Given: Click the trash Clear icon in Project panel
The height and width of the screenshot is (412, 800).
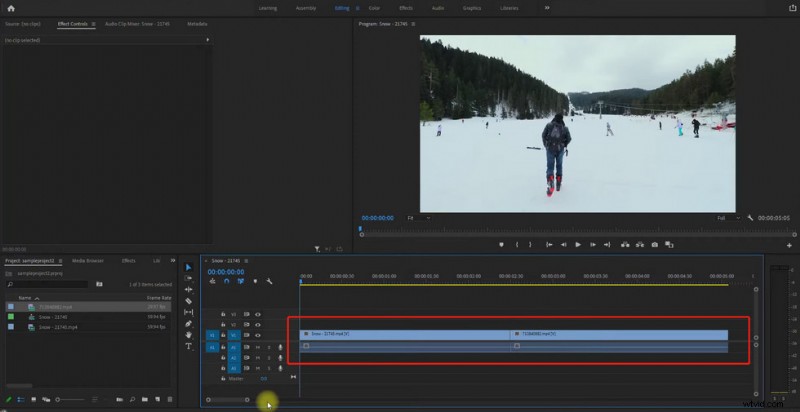Looking at the screenshot, I should tap(170, 399).
